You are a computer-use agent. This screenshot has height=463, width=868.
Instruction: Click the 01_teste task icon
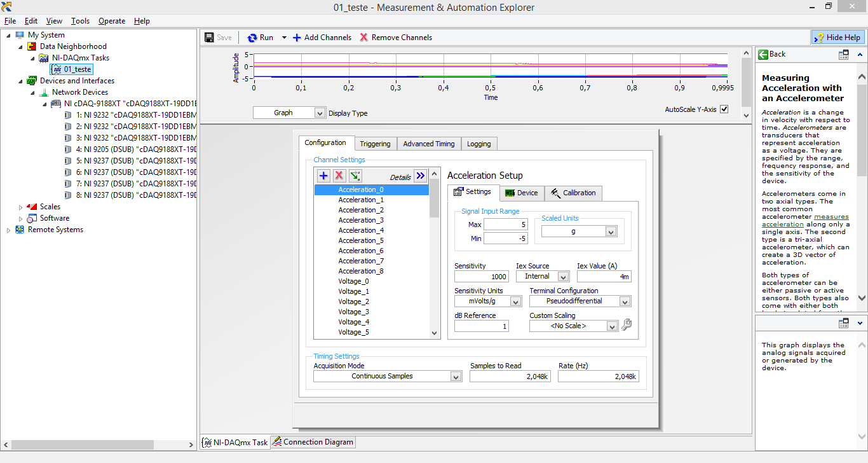tap(57, 69)
